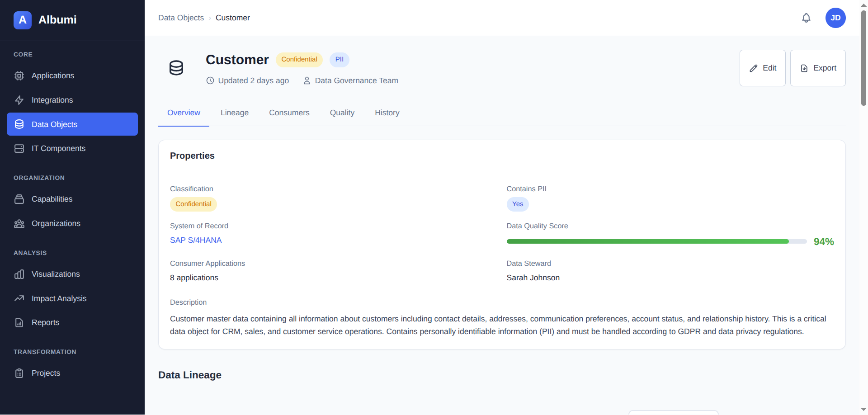This screenshot has height=415, width=868.
Task: Open the JD user avatar menu
Action: click(835, 18)
